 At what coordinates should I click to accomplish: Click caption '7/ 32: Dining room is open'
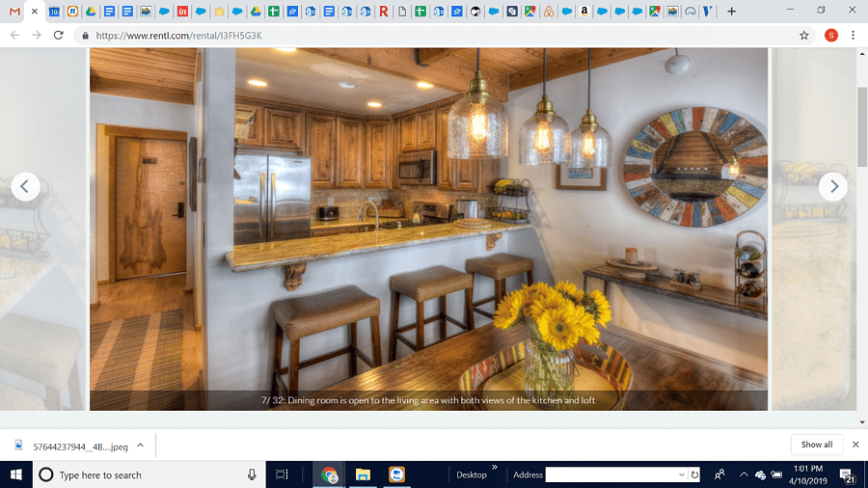(428, 400)
